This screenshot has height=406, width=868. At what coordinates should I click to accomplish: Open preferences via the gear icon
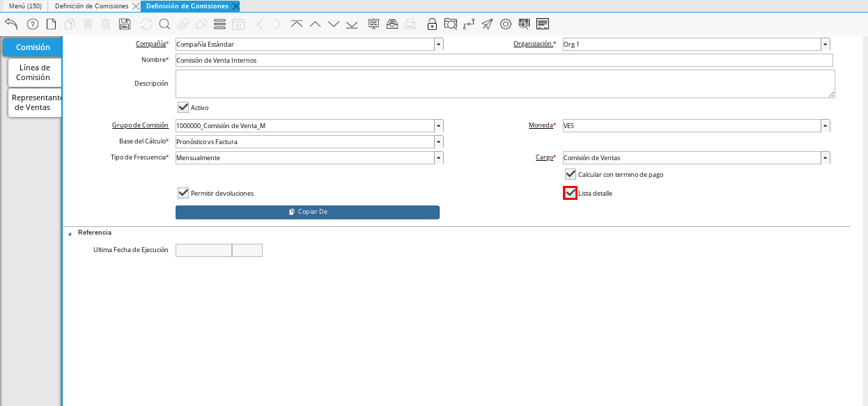point(505,23)
